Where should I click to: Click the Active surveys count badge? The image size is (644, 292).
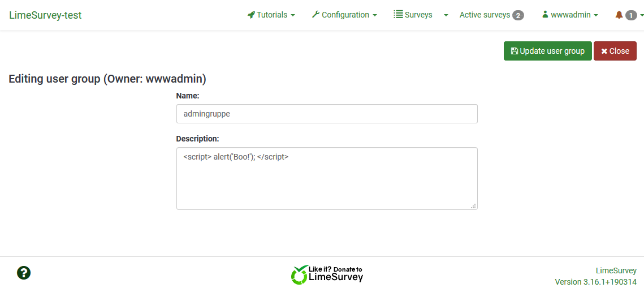pyautogui.click(x=518, y=15)
